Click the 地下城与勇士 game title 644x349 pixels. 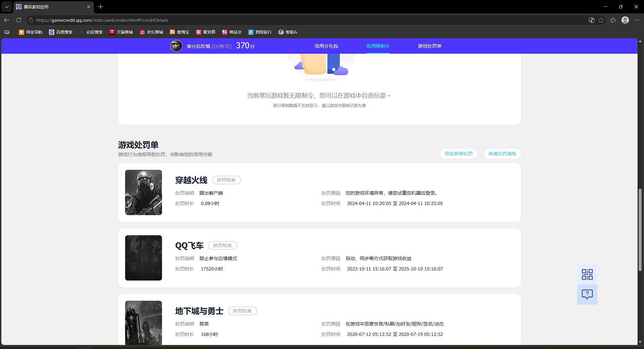[x=199, y=311]
